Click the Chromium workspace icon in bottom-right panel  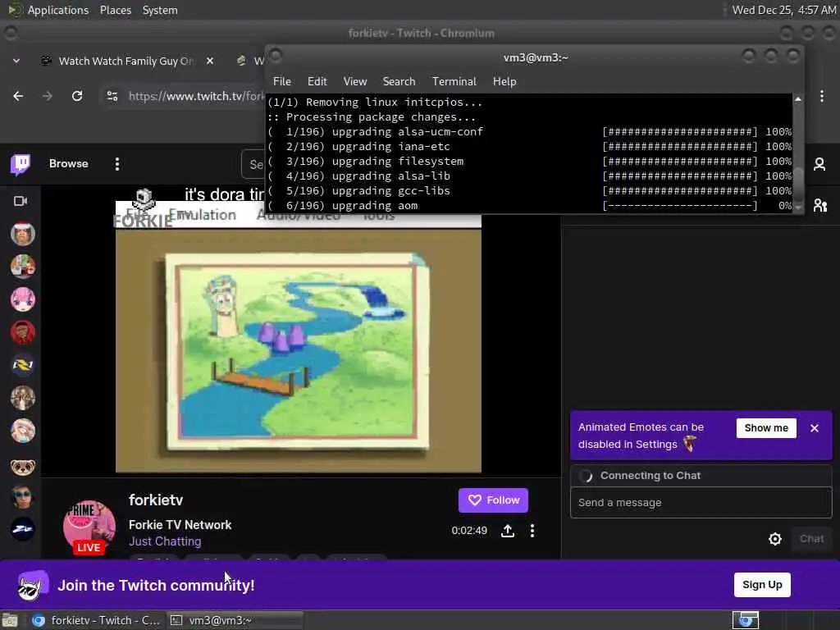pyautogui.click(x=746, y=620)
